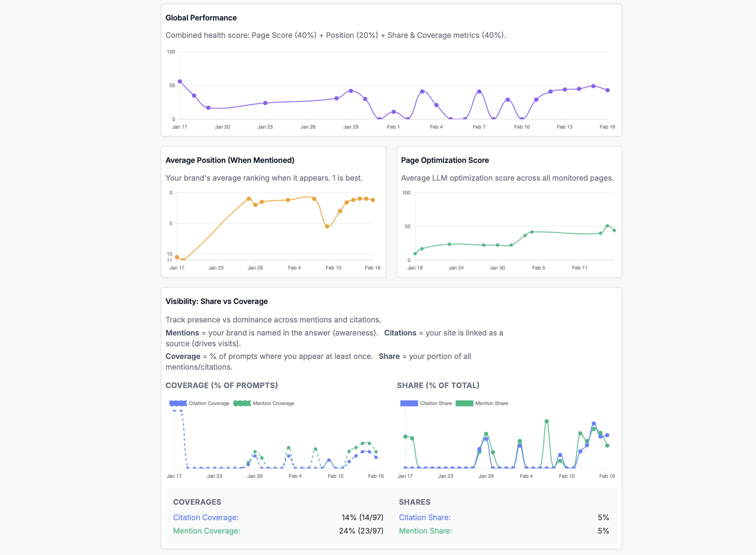This screenshot has height=555, width=756.
Task: Click last purple Global Performance data point
Action: coord(607,90)
